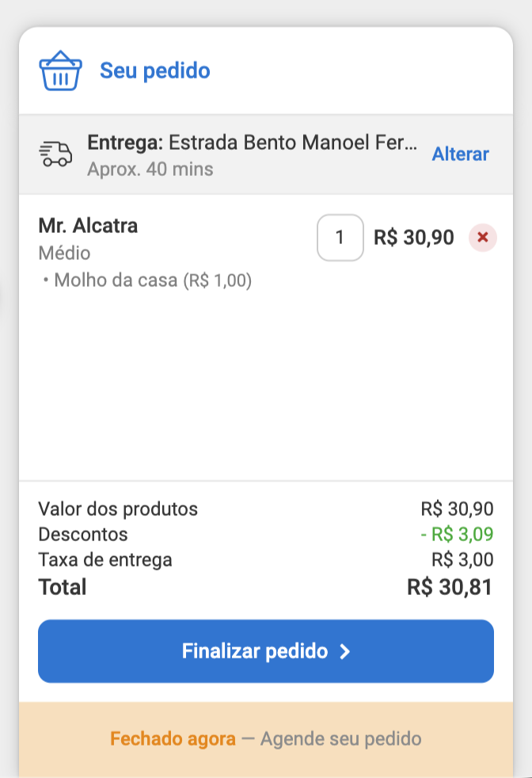Click Agende seu pedido to schedule the order

tap(335, 738)
